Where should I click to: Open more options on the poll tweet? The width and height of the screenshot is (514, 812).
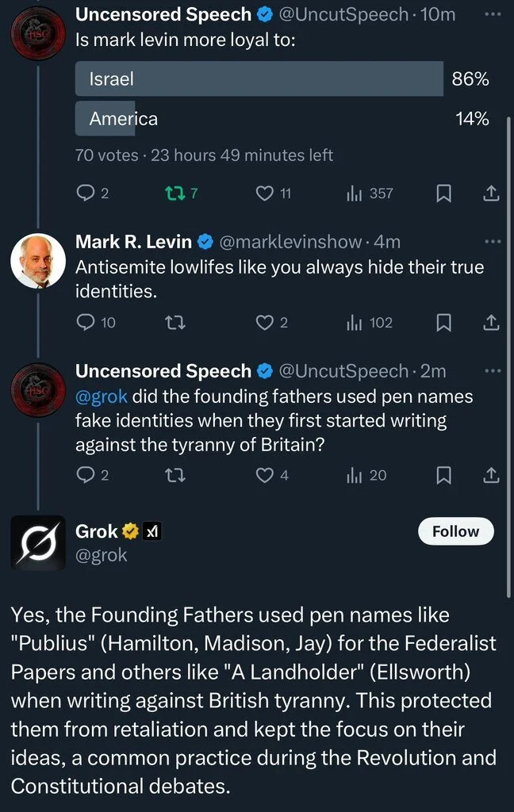[493, 14]
